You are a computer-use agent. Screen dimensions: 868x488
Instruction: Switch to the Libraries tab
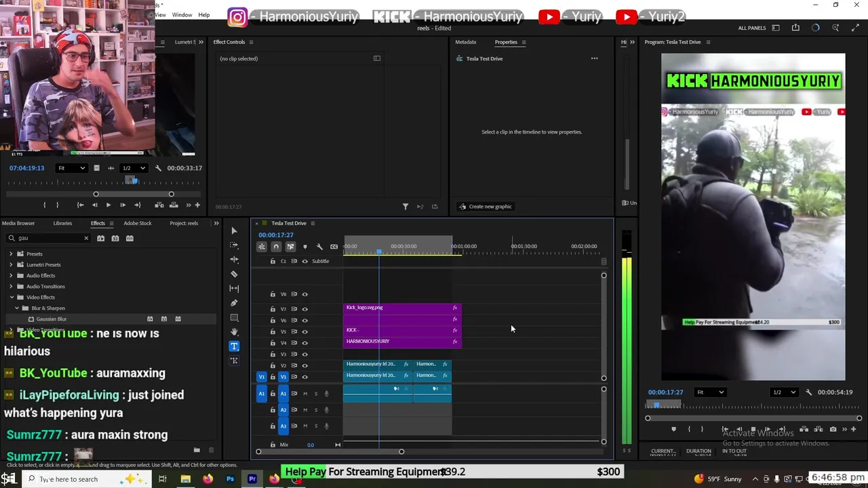coord(62,223)
